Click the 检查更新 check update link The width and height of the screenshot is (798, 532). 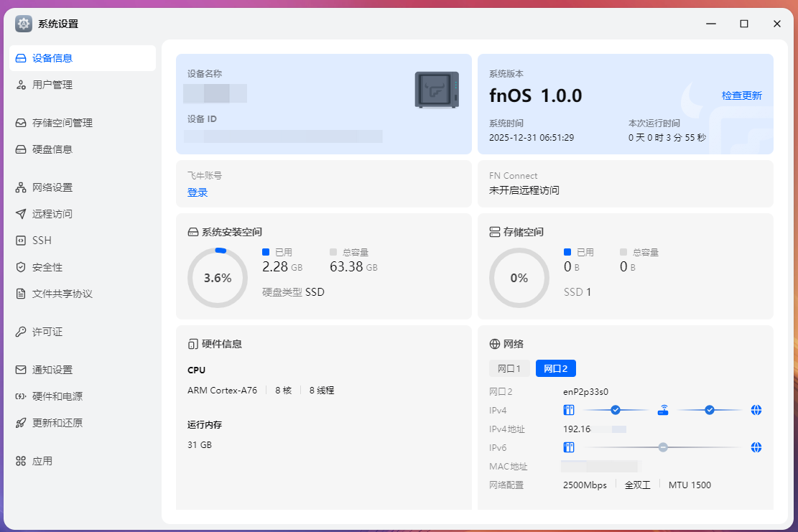click(741, 95)
